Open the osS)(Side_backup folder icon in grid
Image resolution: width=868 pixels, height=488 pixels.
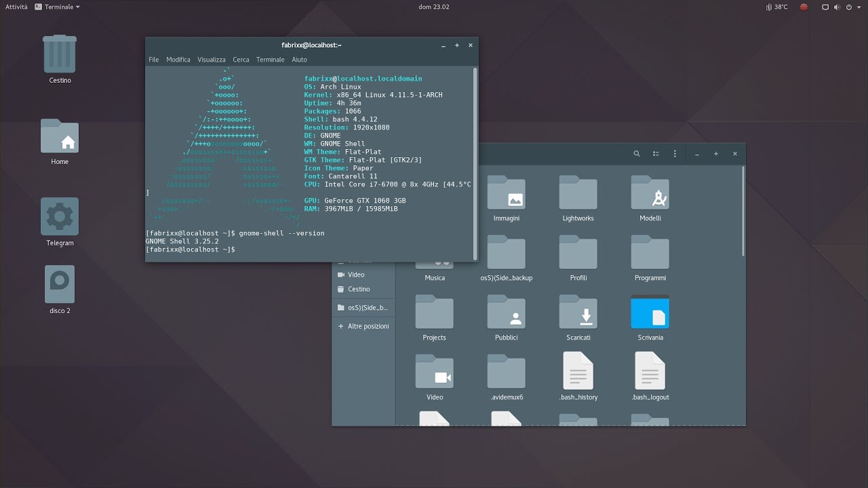coord(507,252)
